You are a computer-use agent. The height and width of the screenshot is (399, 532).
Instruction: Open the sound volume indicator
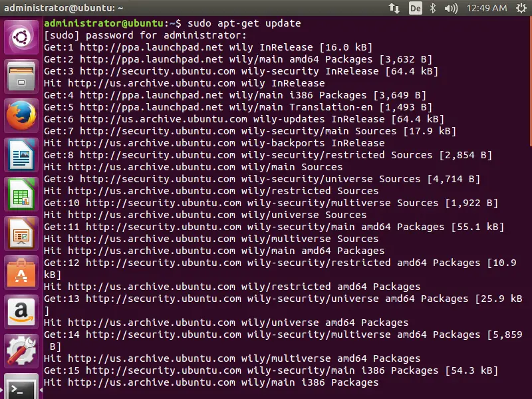point(451,8)
